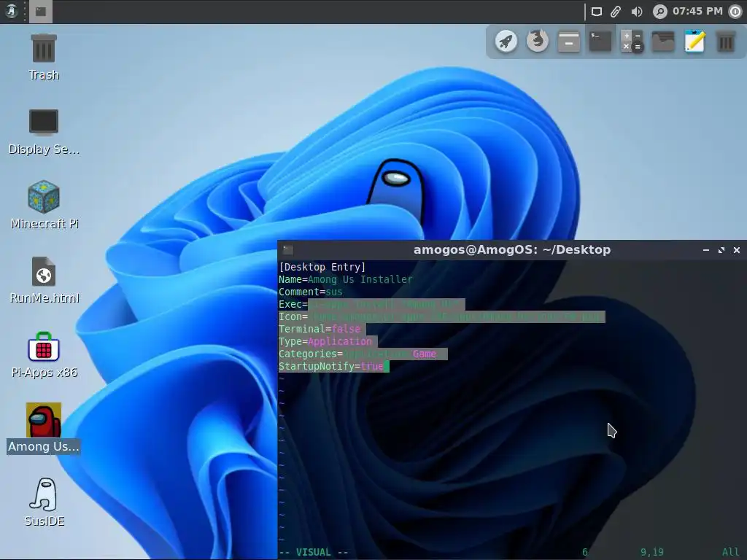Click the 'All' scroll indicator in vim
This screenshot has height=560, width=747.
coord(731,553)
